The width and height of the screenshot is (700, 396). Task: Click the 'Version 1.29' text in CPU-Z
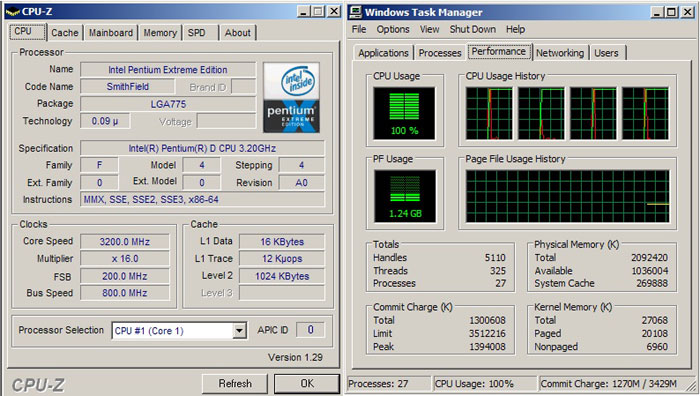(295, 357)
